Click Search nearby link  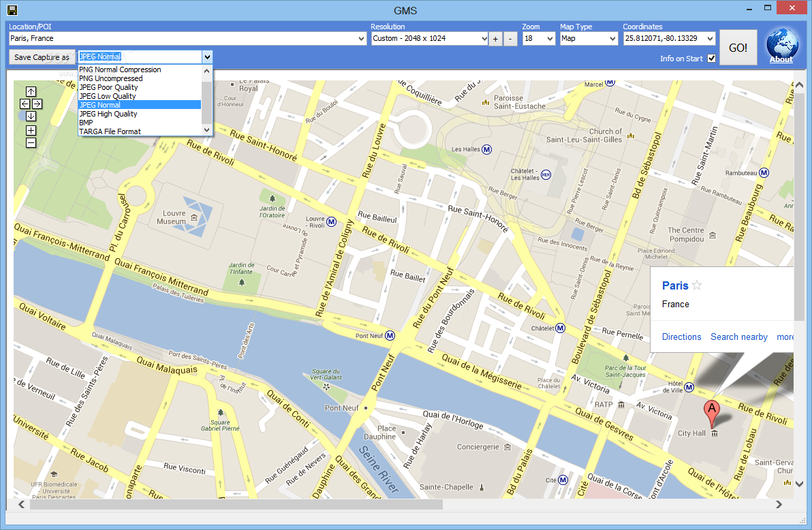tap(739, 337)
